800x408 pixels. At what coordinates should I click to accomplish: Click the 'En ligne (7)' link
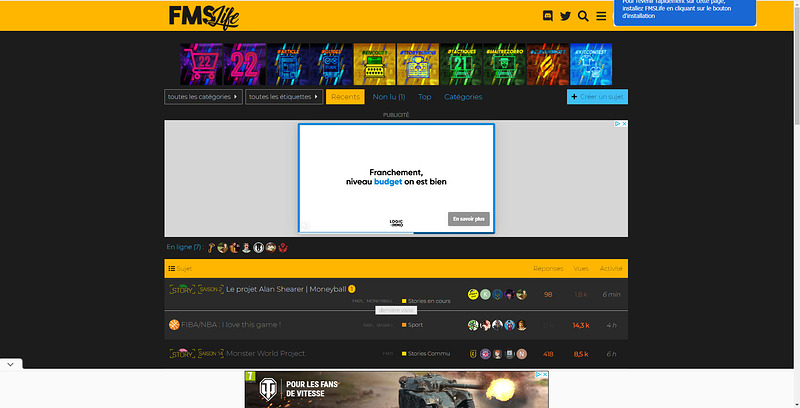coord(184,247)
